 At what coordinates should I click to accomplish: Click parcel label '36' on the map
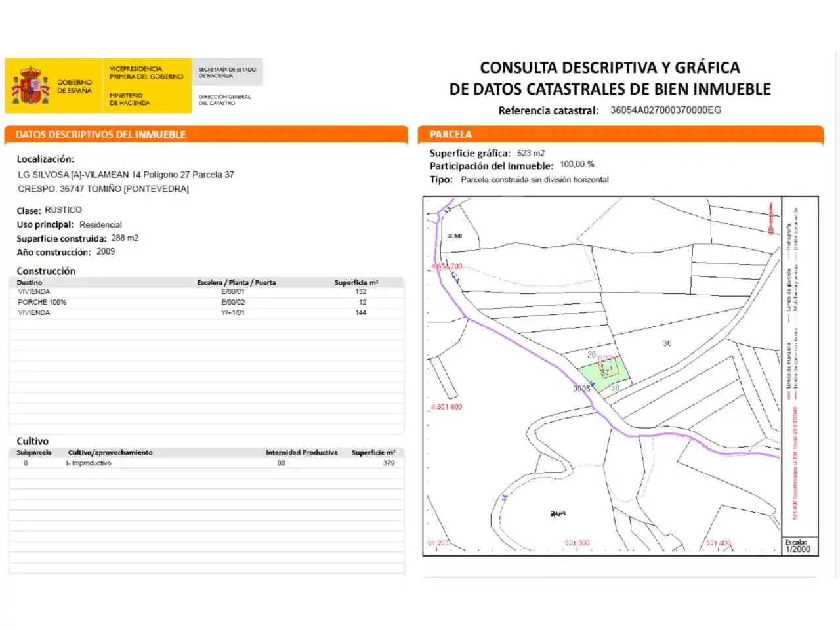(x=591, y=354)
